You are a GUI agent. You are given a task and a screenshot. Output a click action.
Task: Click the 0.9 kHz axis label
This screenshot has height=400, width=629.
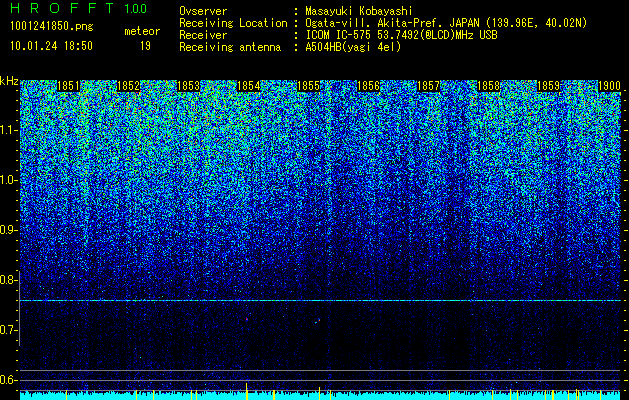(7, 230)
